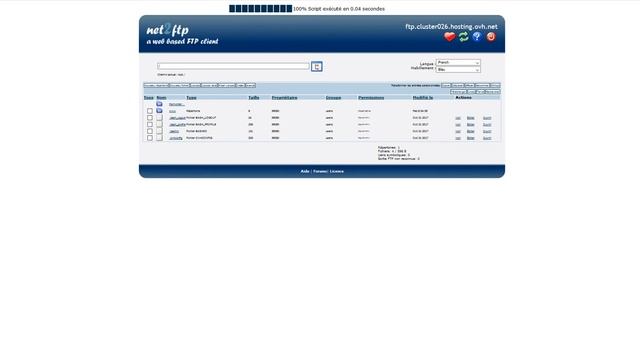Click Voir for the BASH_PROFILE file

point(458,124)
